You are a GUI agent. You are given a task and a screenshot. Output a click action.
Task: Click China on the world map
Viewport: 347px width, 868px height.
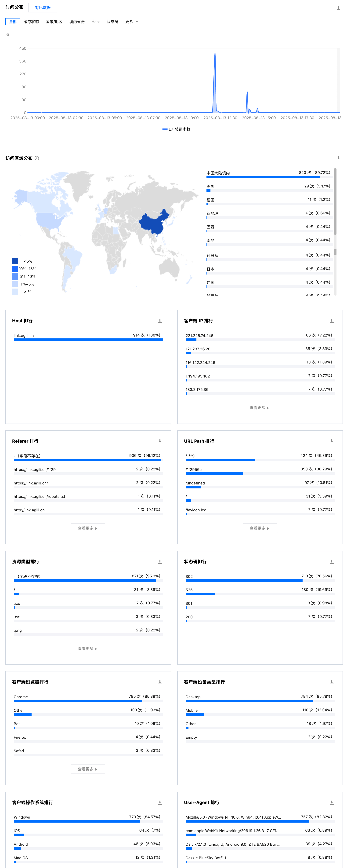[154, 222]
